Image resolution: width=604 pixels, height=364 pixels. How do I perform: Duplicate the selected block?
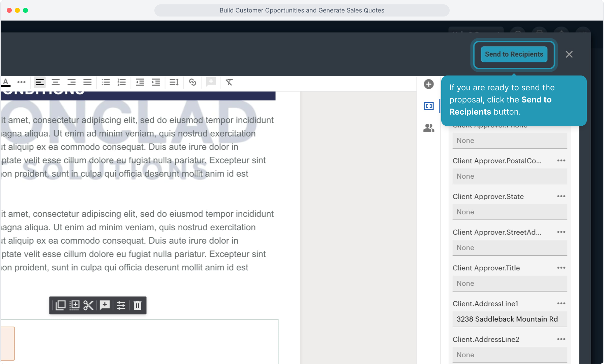(60, 305)
